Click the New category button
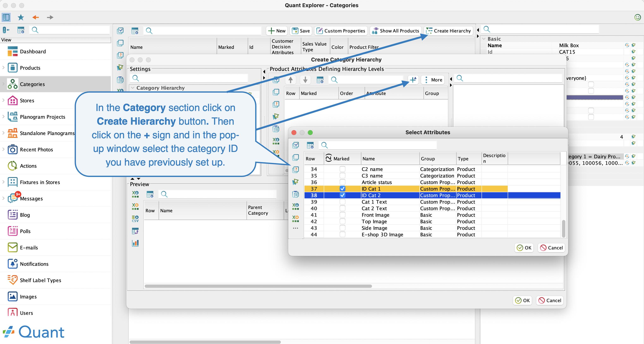This screenshot has width=644, height=344. click(x=277, y=31)
